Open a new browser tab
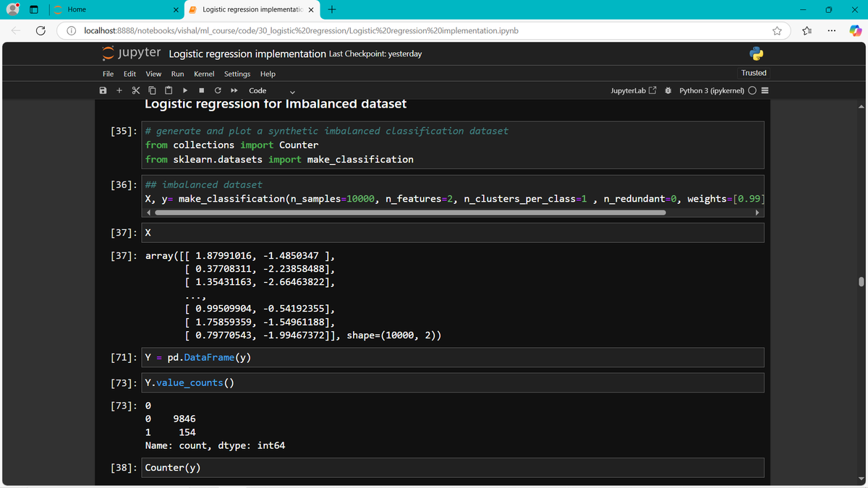The height and width of the screenshot is (488, 868). tap(331, 9)
